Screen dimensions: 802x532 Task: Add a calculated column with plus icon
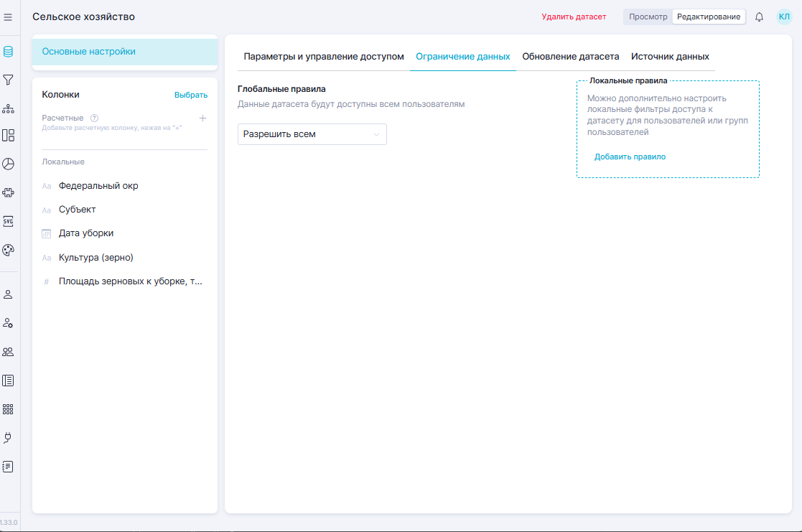pos(202,118)
